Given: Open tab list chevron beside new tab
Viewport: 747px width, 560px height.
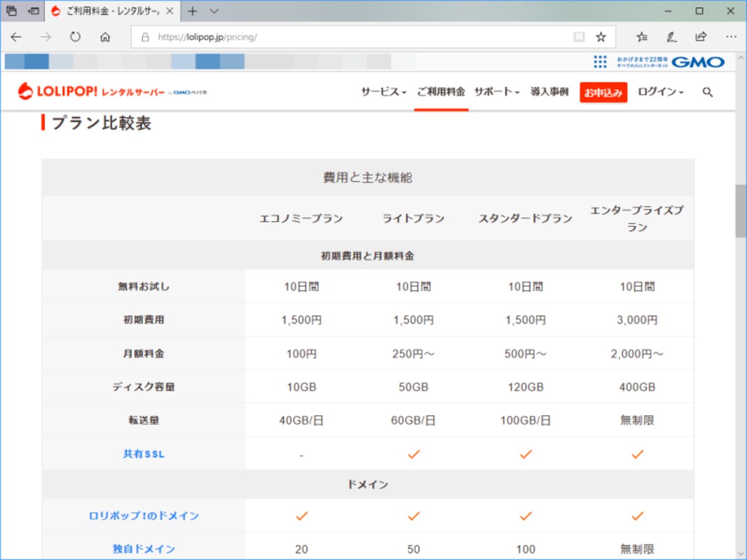Looking at the screenshot, I should [x=214, y=11].
